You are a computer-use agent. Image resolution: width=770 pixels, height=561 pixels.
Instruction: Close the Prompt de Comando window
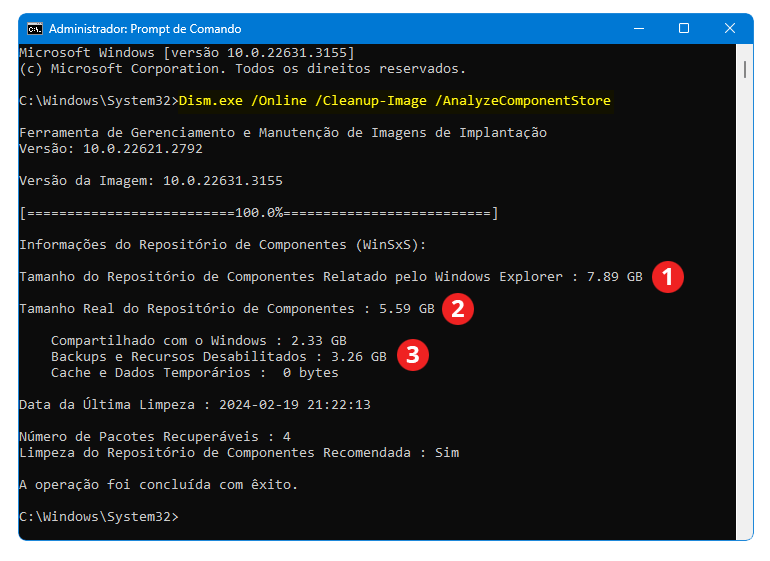point(730,28)
